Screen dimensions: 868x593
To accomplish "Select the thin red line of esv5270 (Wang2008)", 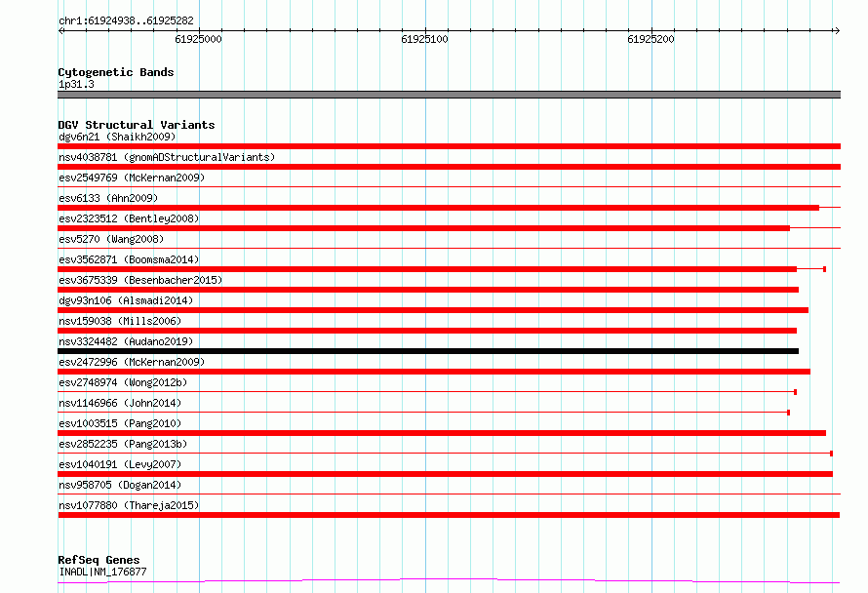I will 449,248.
